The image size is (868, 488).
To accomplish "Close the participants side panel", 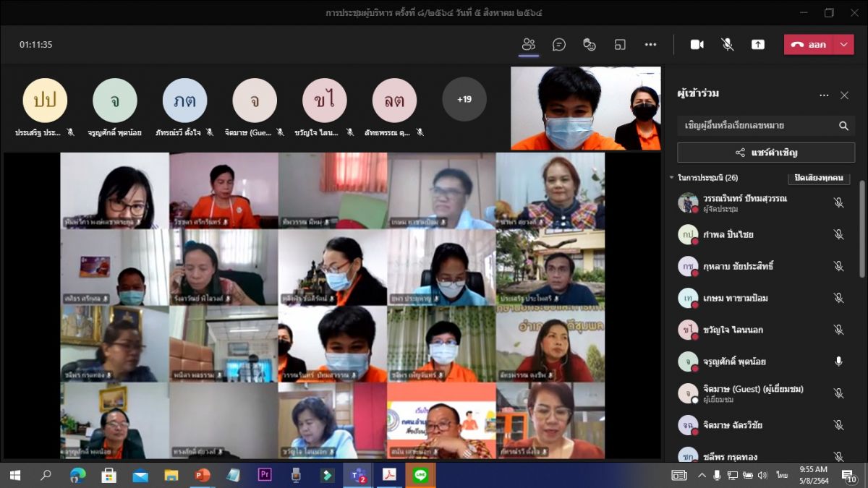I will coord(844,95).
